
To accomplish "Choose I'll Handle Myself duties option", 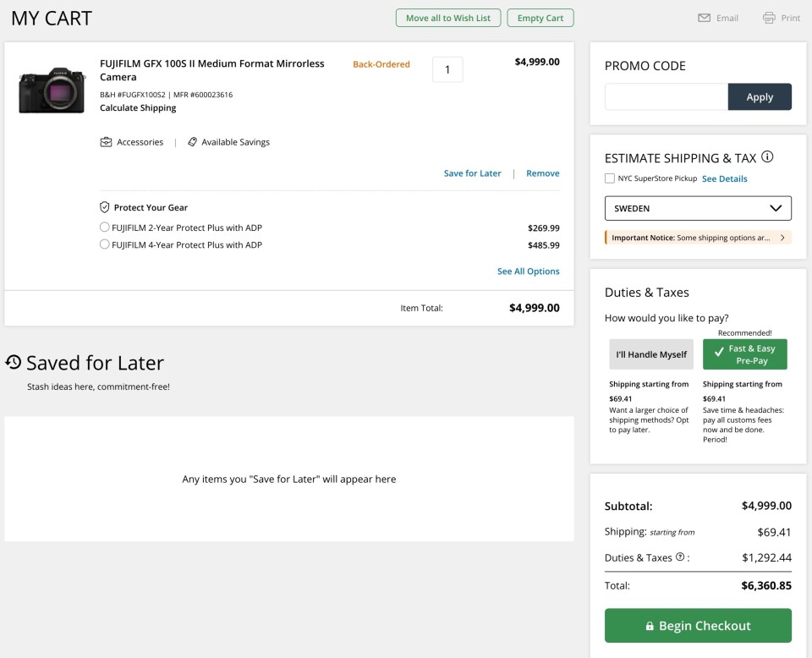I will tap(650, 354).
